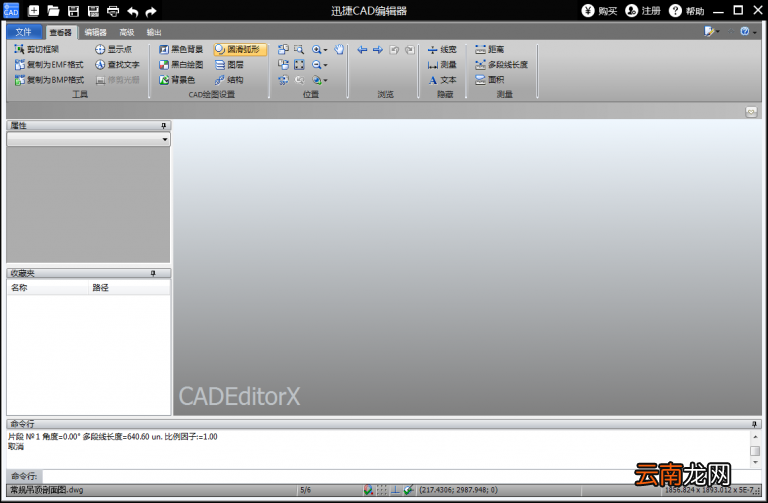The image size is (768, 503).
Task: Switch to the 高级 tab
Action: [127, 32]
